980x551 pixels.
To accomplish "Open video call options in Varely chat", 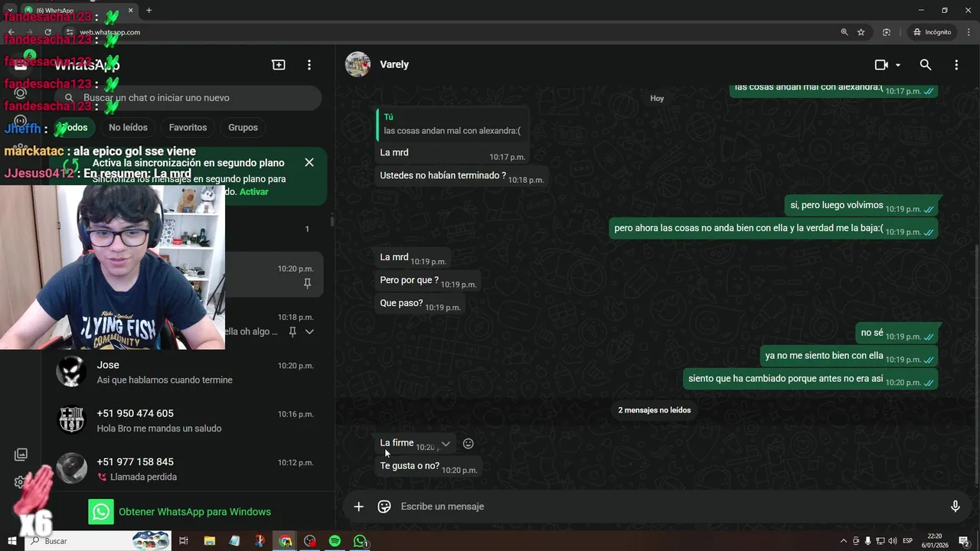I will click(881, 65).
